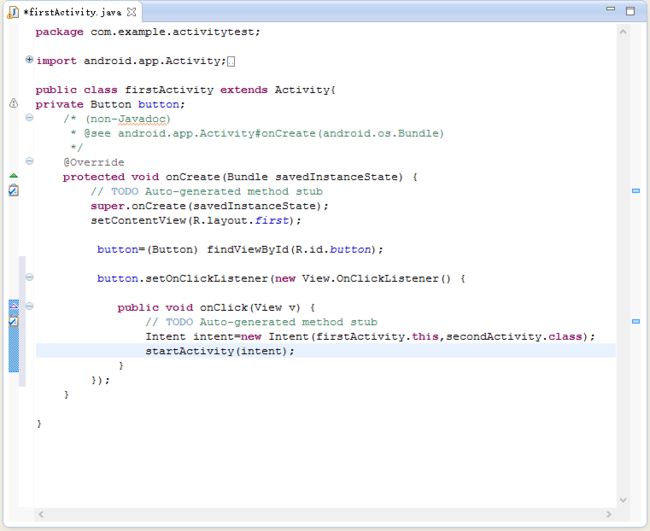Click the folded imports placeholder box
Viewport: 650px width, 531px height.
(231, 61)
